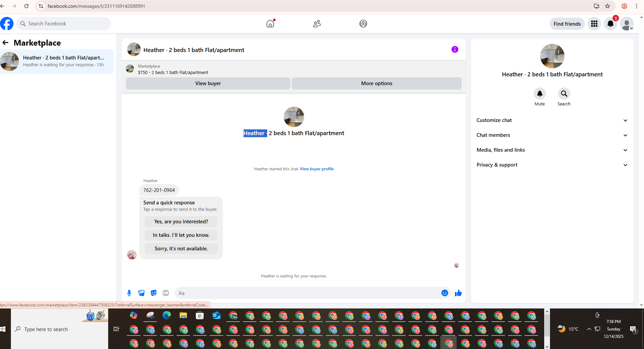
Task: Open the Friends icon in top navigation
Action: pos(317,24)
